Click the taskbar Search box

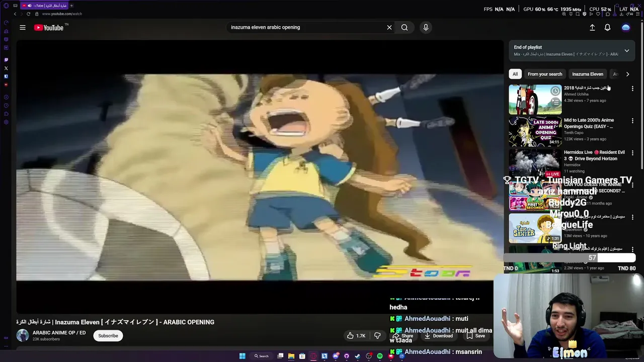[x=261, y=356]
